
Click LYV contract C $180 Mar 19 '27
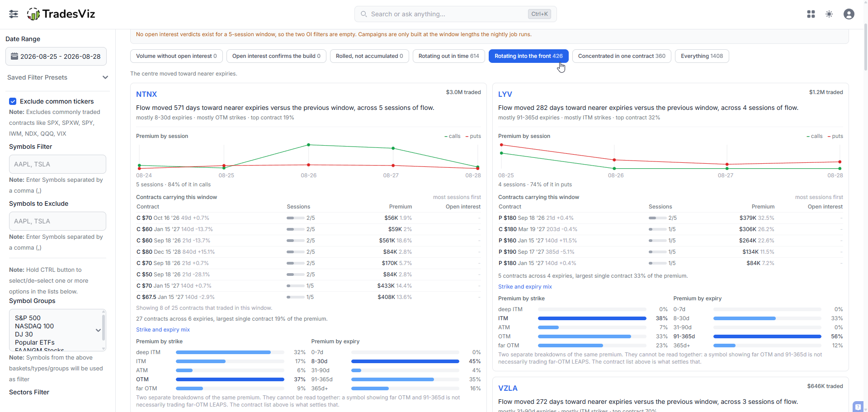pyautogui.click(x=538, y=229)
